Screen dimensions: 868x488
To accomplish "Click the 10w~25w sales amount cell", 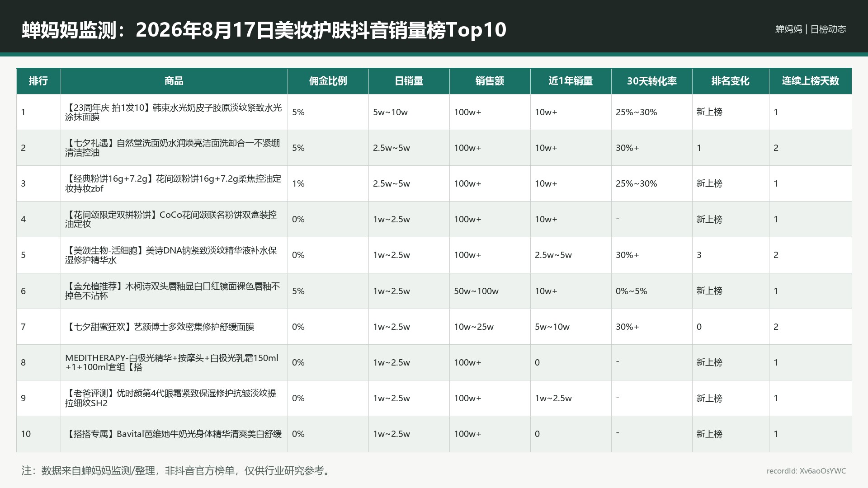I will pos(490,327).
